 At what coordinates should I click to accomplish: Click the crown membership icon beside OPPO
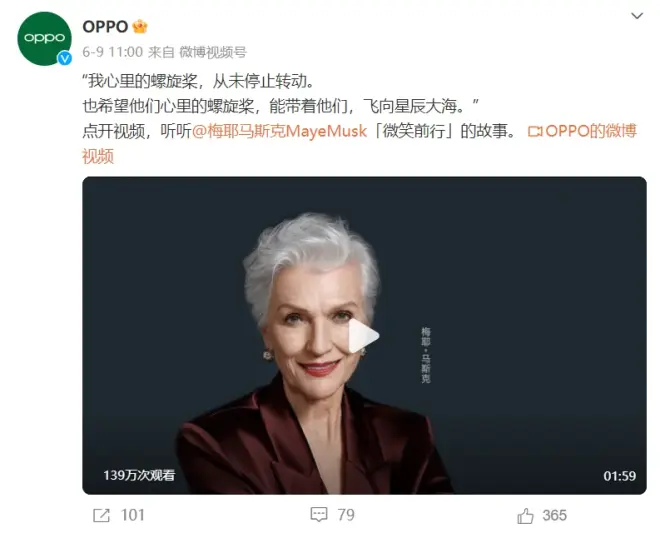pos(140,27)
